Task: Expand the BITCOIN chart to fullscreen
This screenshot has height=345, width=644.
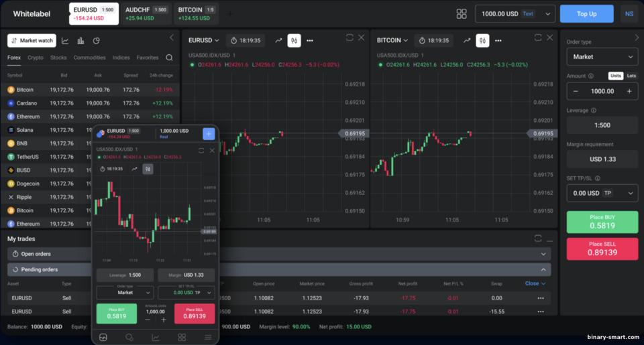Action: (x=538, y=38)
